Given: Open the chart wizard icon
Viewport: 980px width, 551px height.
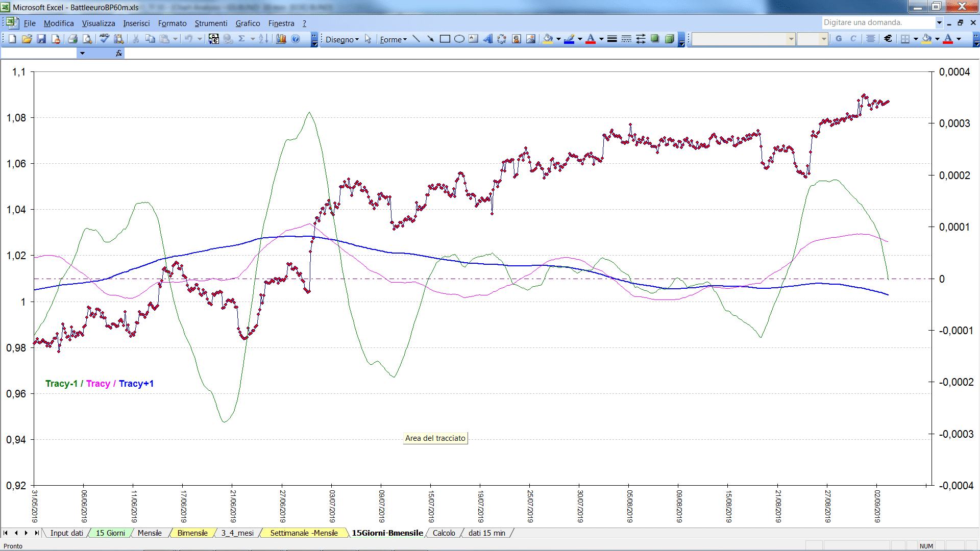Looking at the screenshot, I should tap(281, 39).
